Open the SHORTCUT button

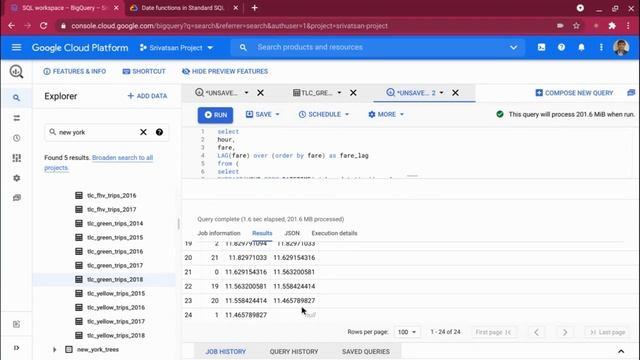point(144,71)
